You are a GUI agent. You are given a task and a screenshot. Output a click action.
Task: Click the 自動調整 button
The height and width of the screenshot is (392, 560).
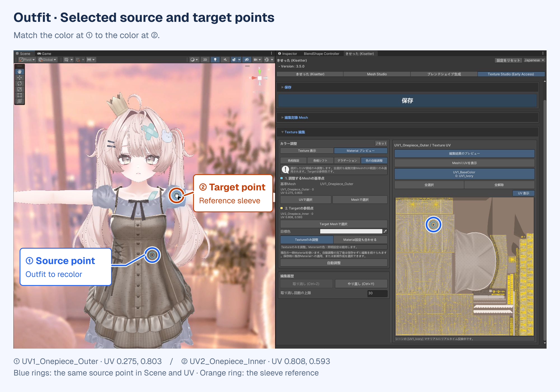tap(334, 263)
